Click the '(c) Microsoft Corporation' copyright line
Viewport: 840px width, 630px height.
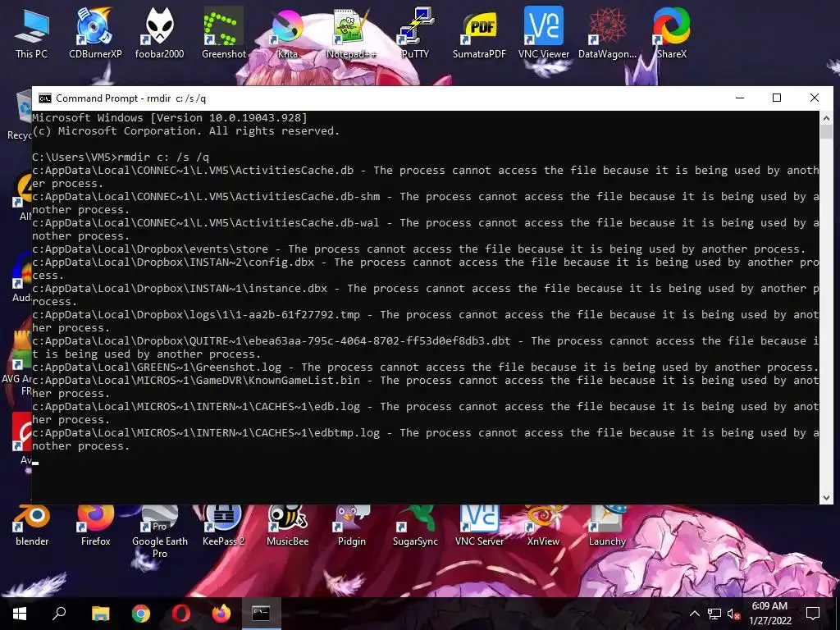coord(186,131)
